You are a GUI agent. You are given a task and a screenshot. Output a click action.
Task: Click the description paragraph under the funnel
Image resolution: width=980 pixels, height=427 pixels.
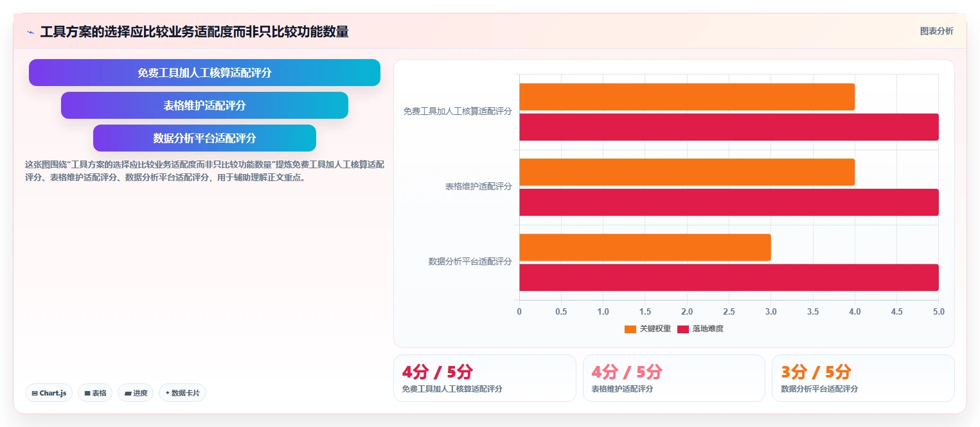point(204,171)
